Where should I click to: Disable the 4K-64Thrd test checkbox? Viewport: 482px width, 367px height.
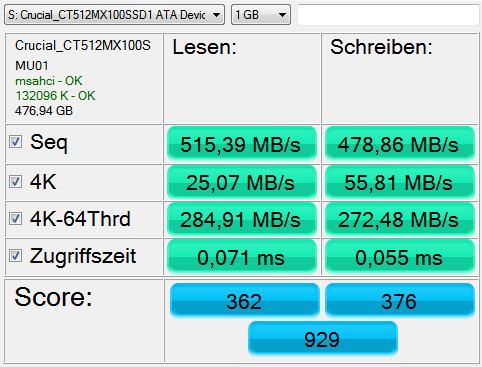[15, 219]
